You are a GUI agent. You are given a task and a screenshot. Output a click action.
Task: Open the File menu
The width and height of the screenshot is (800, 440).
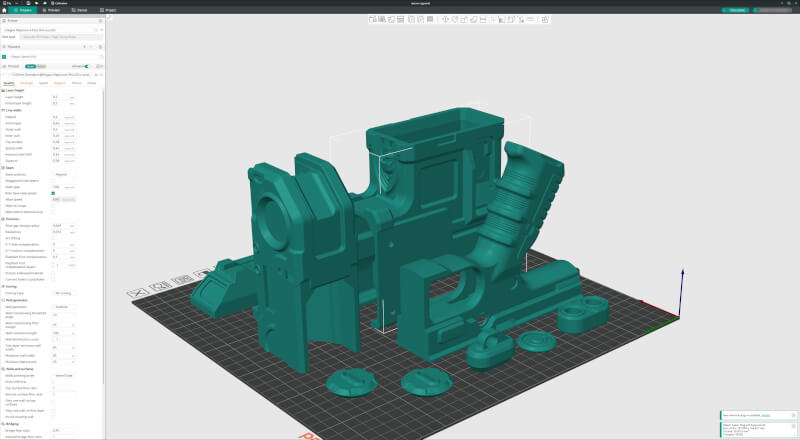[x=7, y=3]
